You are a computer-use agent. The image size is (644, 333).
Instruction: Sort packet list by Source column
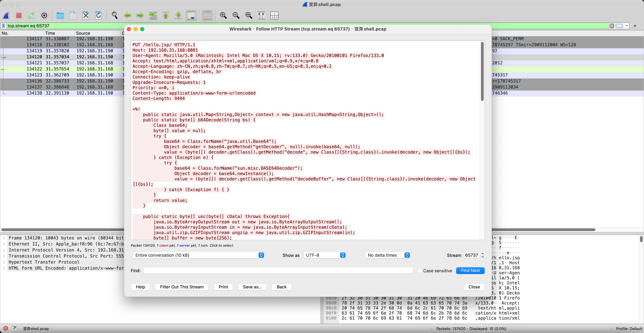coord(97,33)
